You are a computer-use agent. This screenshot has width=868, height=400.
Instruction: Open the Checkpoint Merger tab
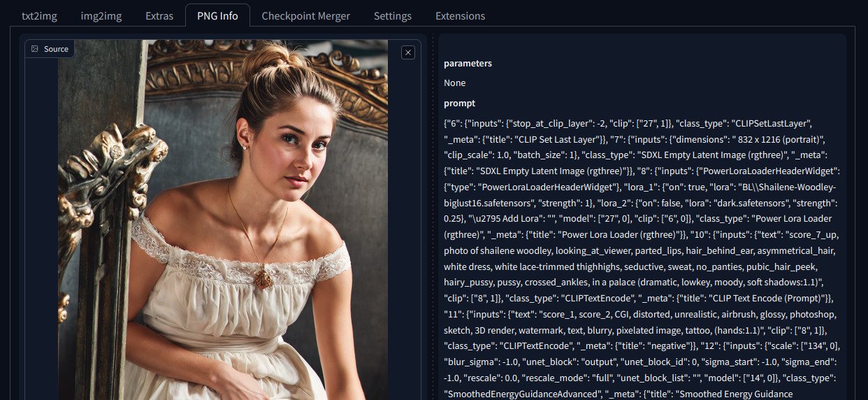[x=305, y=15]
